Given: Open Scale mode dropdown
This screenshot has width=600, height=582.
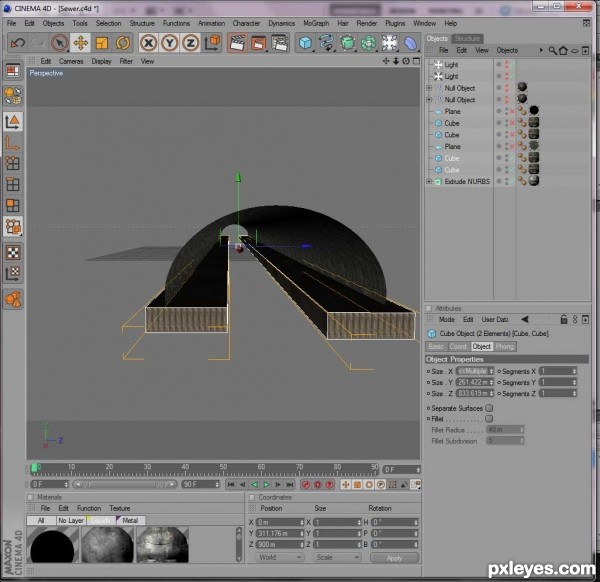Looking at the screenshot, I should pos(337,558).
